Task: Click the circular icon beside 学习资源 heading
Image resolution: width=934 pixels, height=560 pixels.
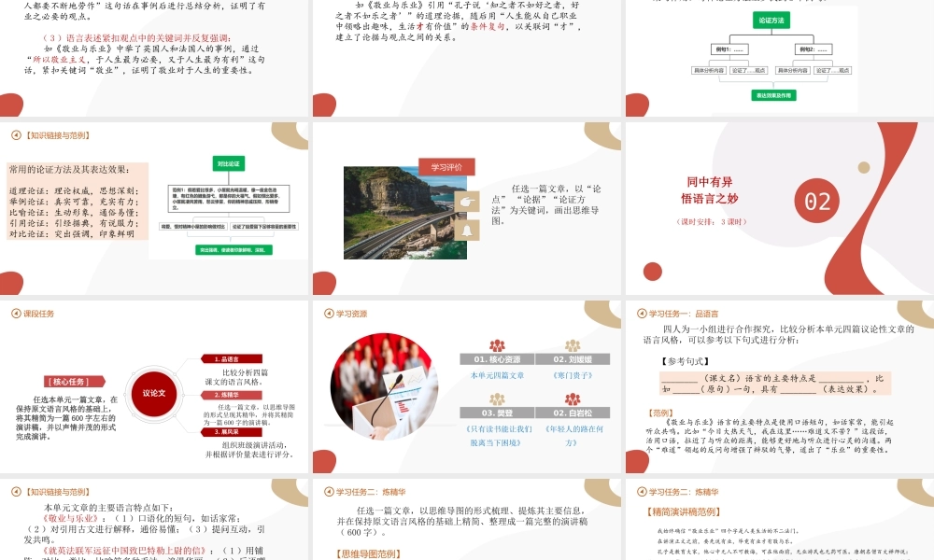Action: tap(329, 314)
